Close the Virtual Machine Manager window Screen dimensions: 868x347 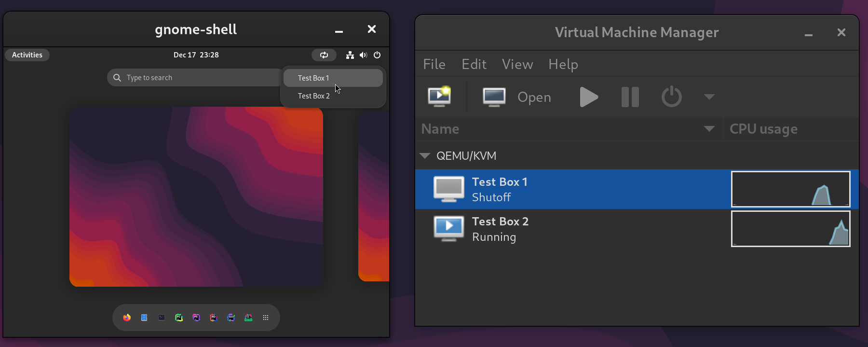[841, 32]
